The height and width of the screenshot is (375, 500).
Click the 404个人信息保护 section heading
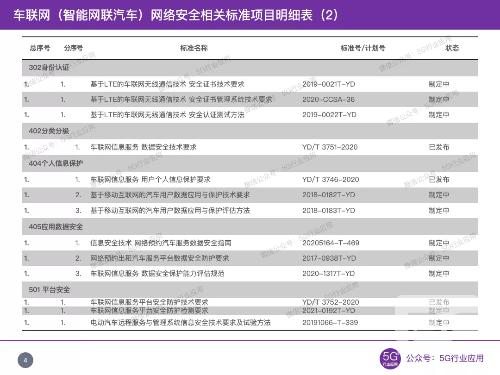[x=56, y=163]
